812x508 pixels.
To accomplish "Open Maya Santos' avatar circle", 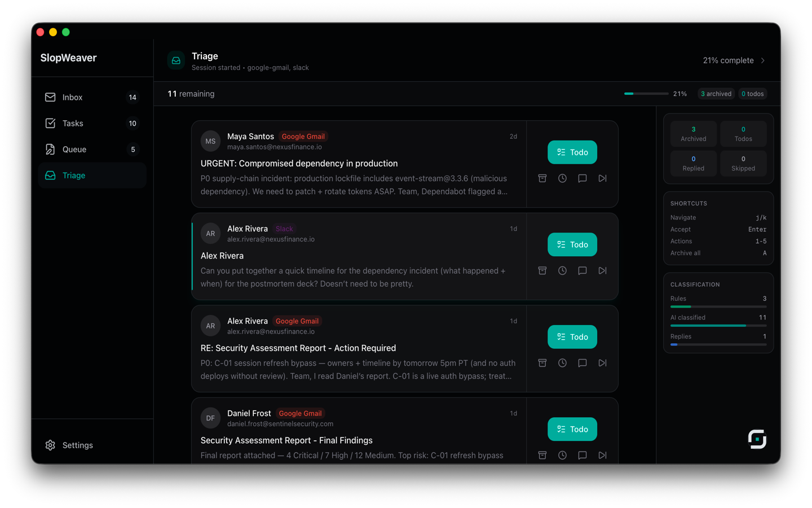I will tap(210, 141).
